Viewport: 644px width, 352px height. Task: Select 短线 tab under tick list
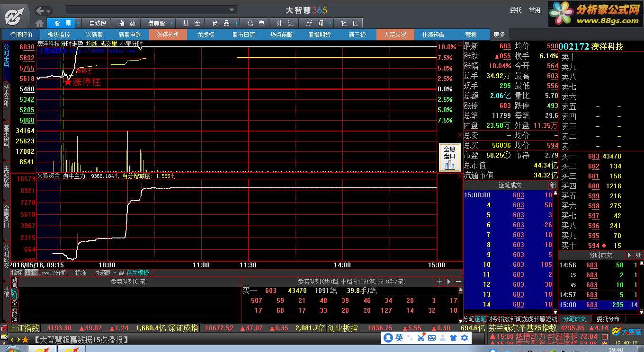[x=551, y=319]
